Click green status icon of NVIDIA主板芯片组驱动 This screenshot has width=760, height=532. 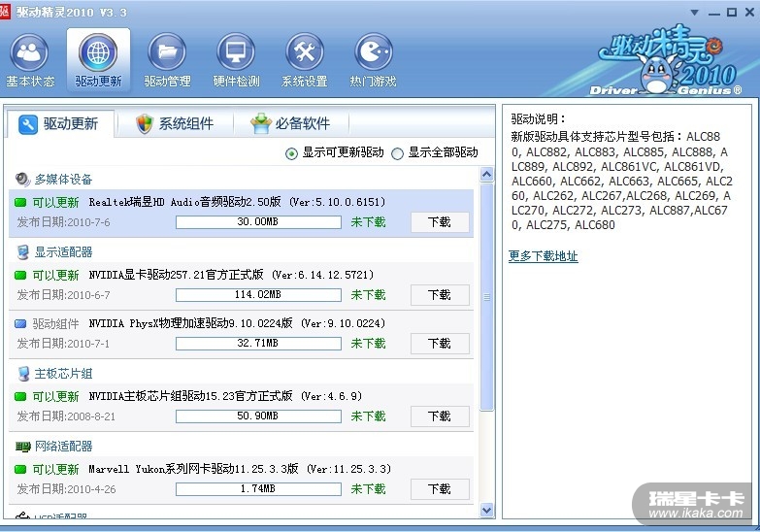(20, 396)
